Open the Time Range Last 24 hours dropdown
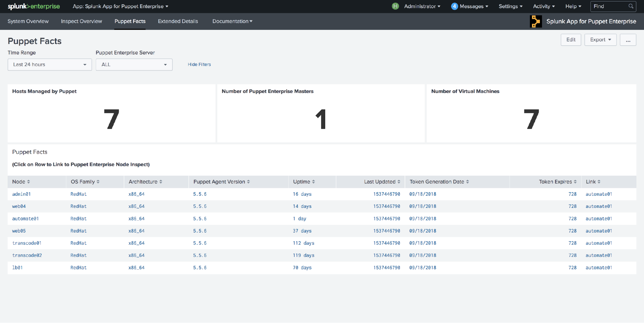This screenshot has height=323, width=644. click(50, 65)
